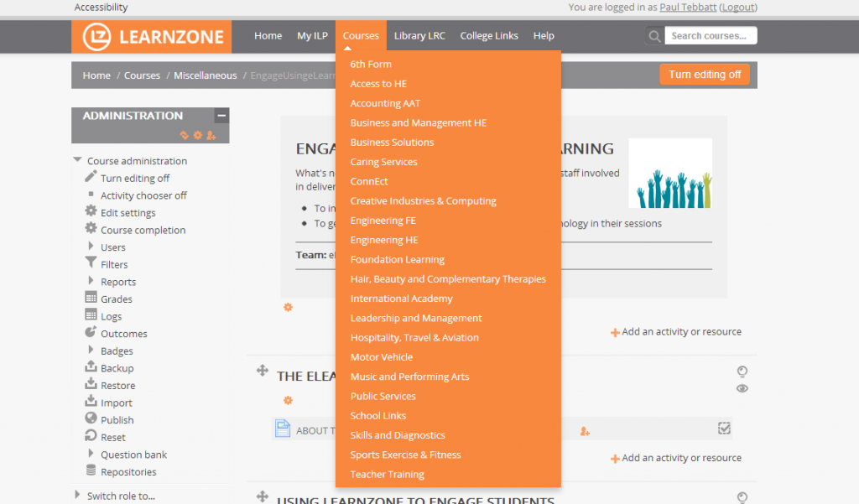Highlight the topic using the lightbulb icon
This screenshot has width=859, height=504.
(742, 372)
